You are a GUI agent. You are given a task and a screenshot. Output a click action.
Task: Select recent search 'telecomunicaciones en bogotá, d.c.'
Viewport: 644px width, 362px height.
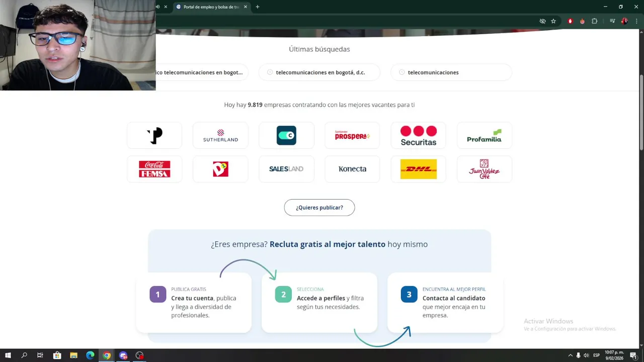(319, 72)
